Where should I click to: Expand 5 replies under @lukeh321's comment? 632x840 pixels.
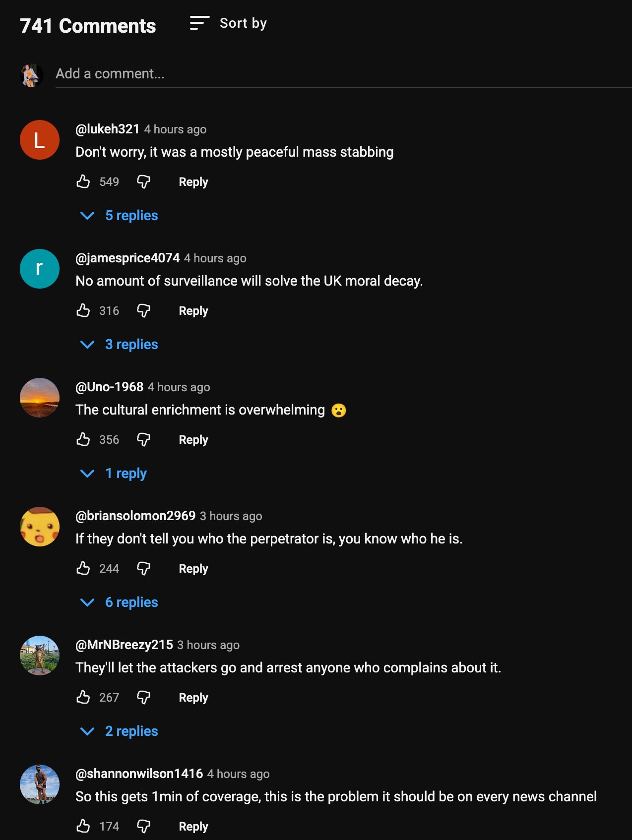[131, 215]
